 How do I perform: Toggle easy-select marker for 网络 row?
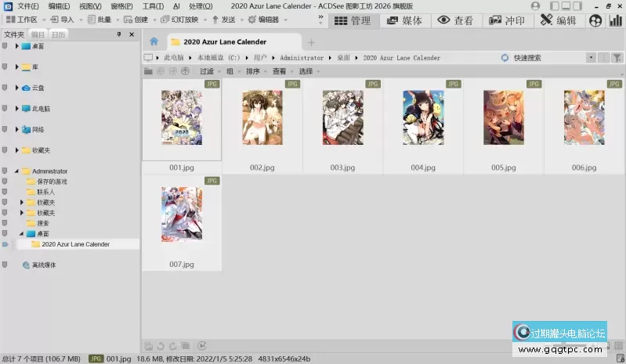[x=5, y=129]
